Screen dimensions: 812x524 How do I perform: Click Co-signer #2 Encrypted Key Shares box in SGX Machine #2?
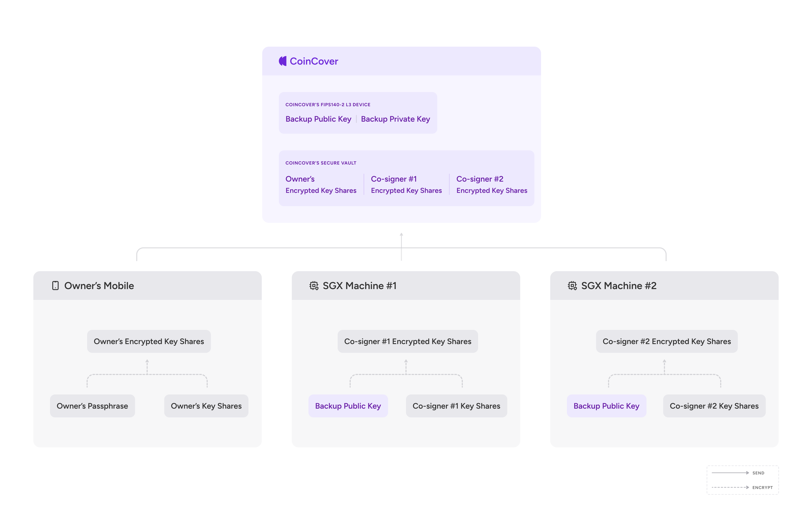pos(667,341)
